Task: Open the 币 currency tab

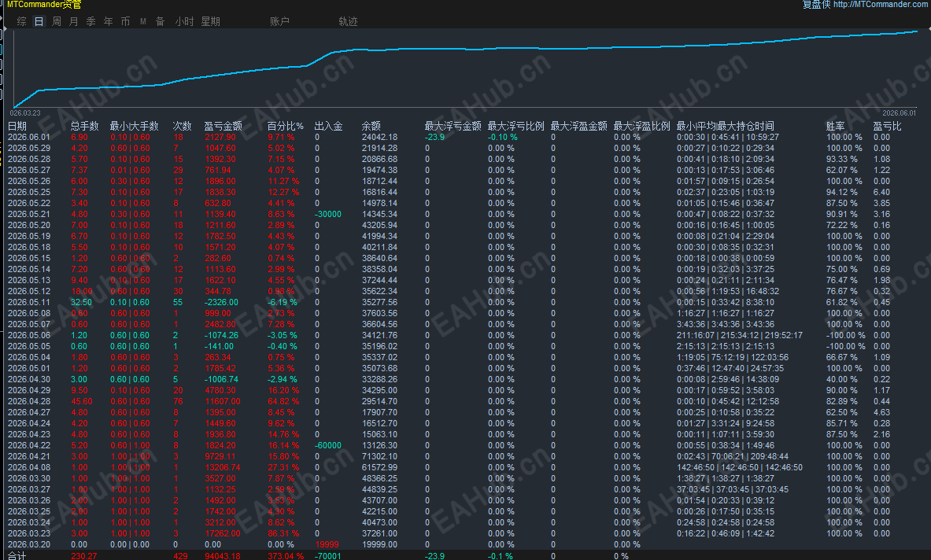Action: pyautogui.click(x=125, y=21)
